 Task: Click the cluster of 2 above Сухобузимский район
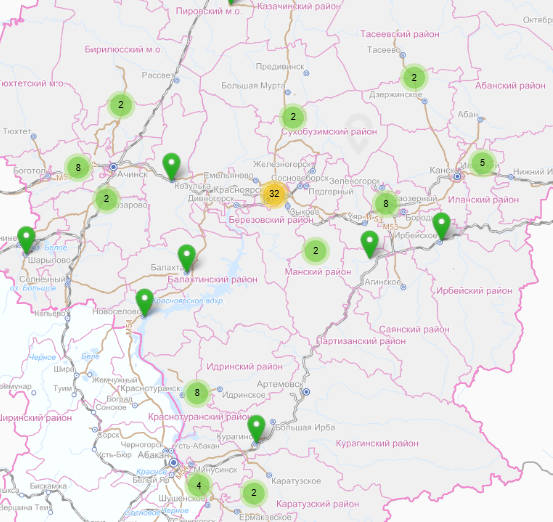[x=293, y=117]
